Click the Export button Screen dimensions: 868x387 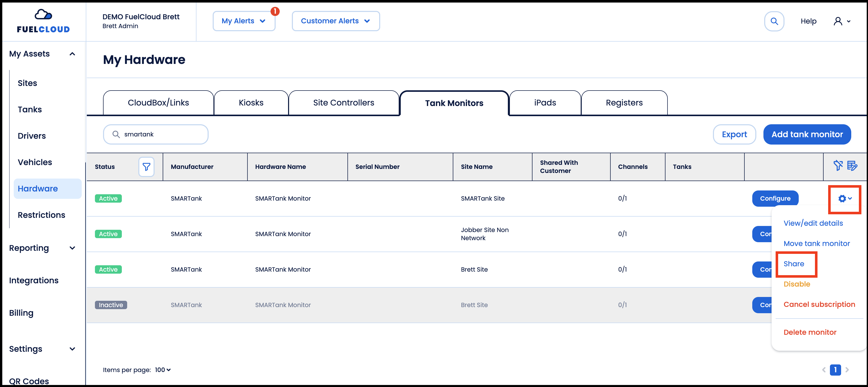tap(734, 134)
